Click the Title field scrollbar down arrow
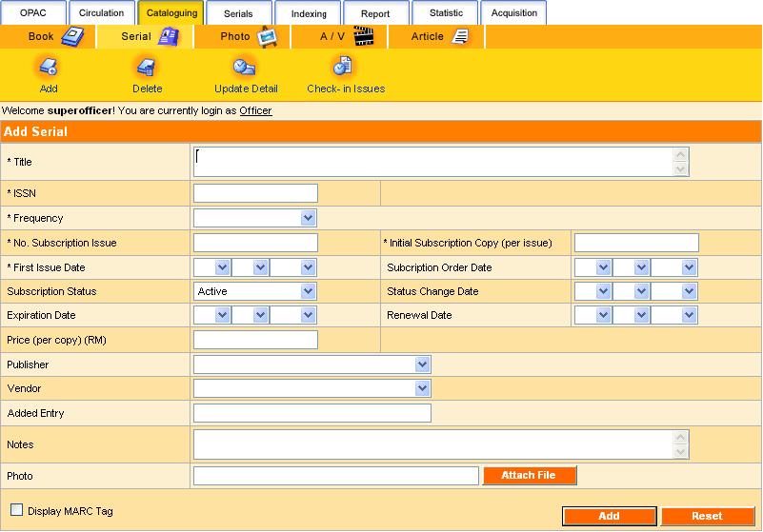This screenshot has height=532, width=763. tap(680, 168)
